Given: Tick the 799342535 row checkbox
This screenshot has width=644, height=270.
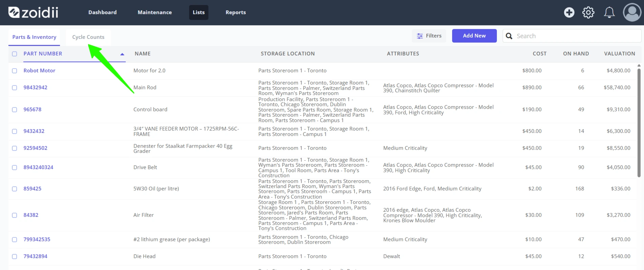Looking at the screenshot, I should pos(15,240).
